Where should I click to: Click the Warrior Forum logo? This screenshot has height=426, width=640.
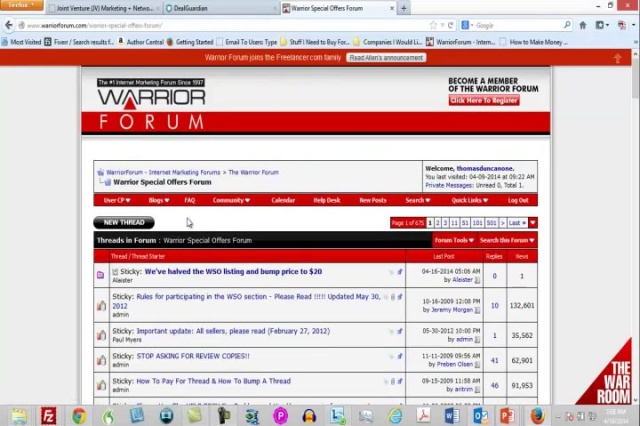point(151,105)
